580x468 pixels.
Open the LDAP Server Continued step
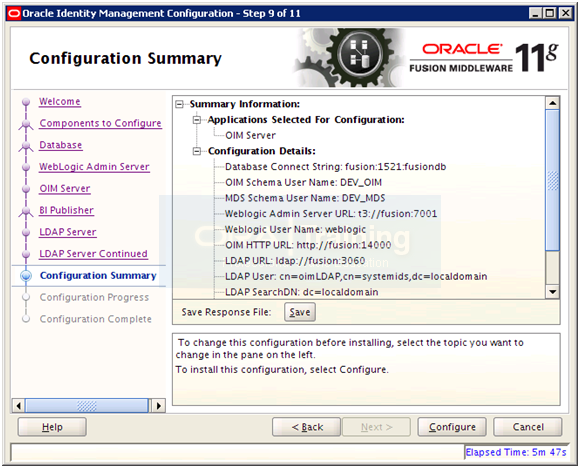click(x=93, y=254)
